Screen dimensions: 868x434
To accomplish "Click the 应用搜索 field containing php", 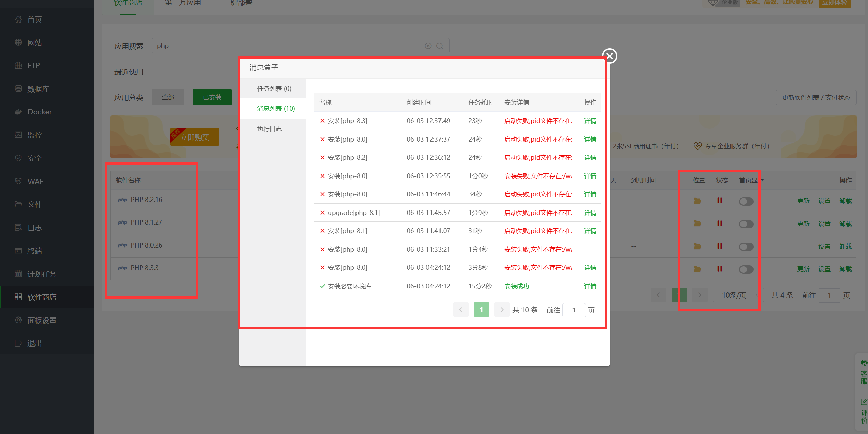I will 300,46.
